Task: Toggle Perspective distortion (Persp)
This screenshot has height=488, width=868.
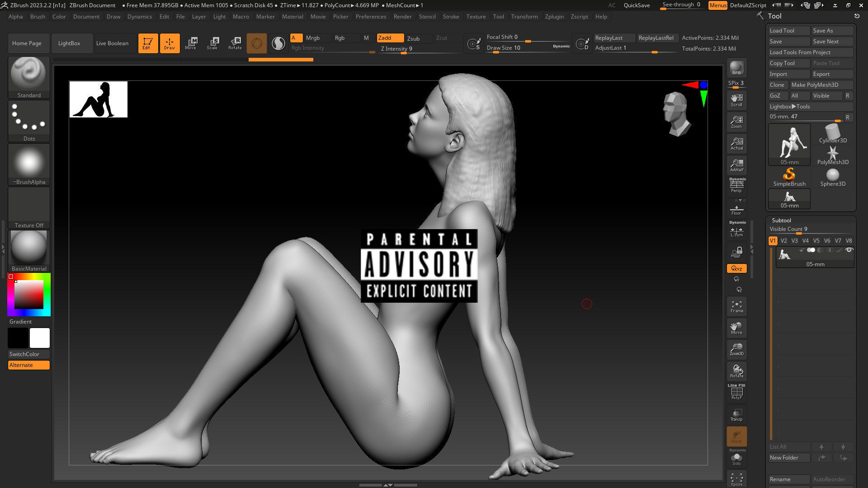Action: 736,185
